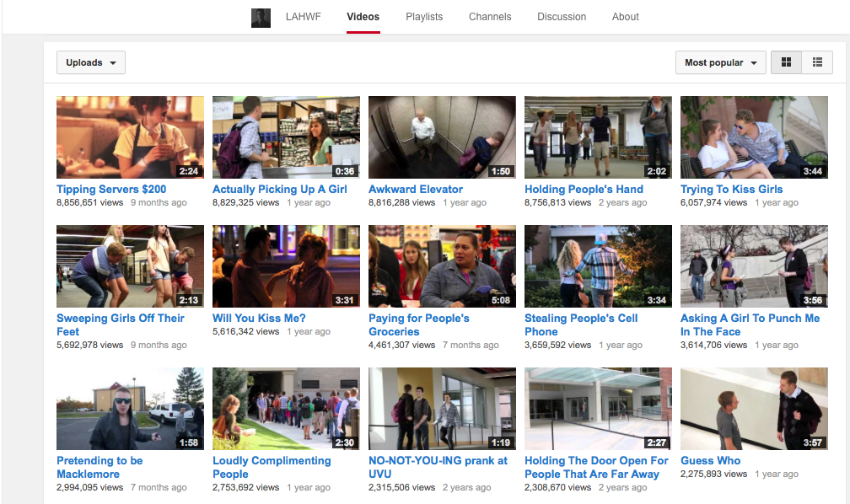Open Holding The Door Open For People link

(596, 467)
